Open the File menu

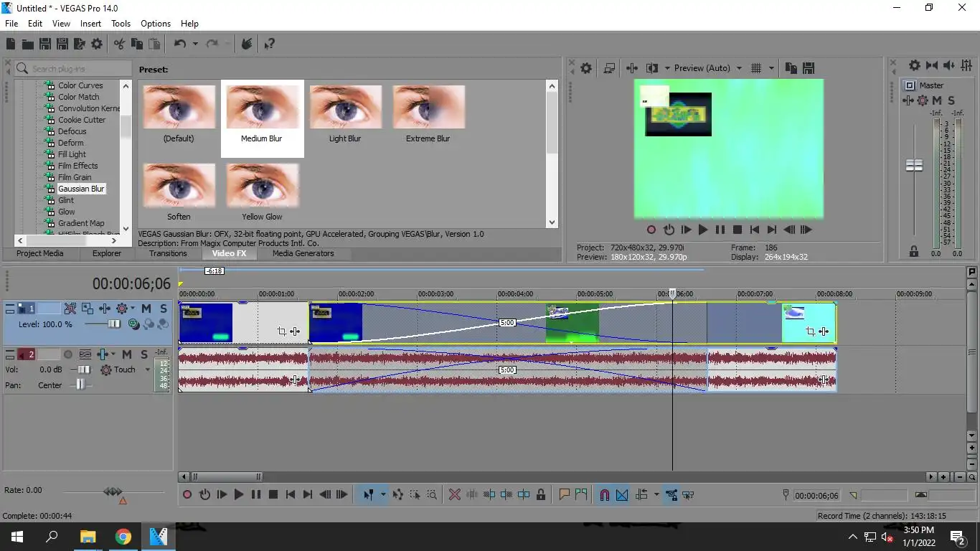click(11, 24)
